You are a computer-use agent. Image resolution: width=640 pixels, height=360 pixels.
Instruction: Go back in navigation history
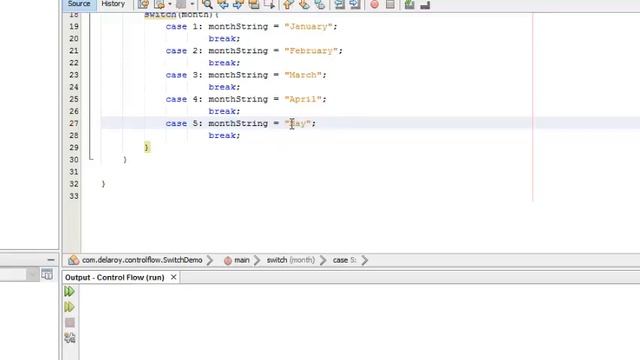click(159, 4)
